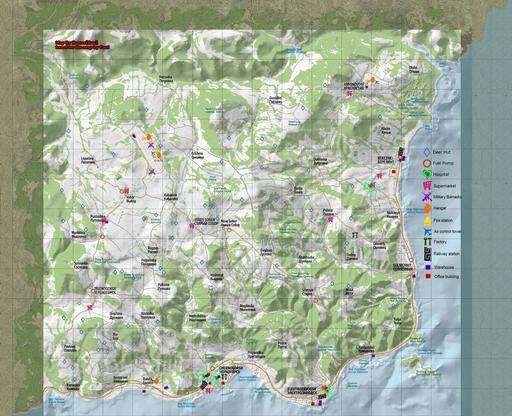Click the Elektrozavodsk city label
Screen dimensions: 512x416
click(x=303, y=391)
